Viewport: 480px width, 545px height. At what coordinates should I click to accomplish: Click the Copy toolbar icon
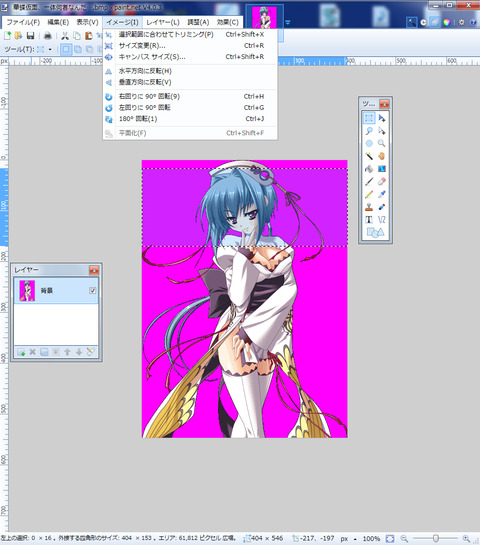click(77, 35)
